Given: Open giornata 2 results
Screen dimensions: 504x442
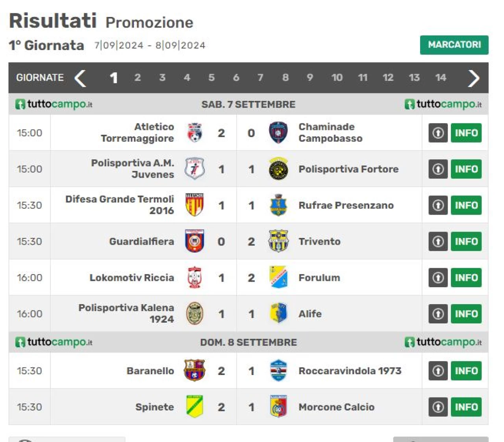Looking at the screenshot, I should [137, 78].
